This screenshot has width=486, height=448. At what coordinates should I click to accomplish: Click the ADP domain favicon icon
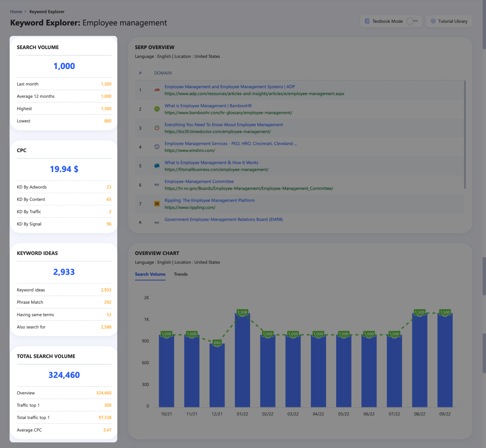(x=157, y=90)
